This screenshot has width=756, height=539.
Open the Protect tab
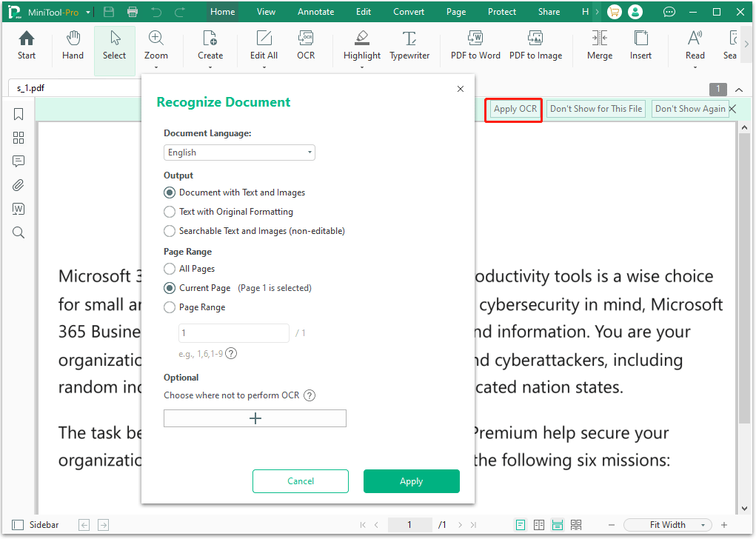click(502, 12)
